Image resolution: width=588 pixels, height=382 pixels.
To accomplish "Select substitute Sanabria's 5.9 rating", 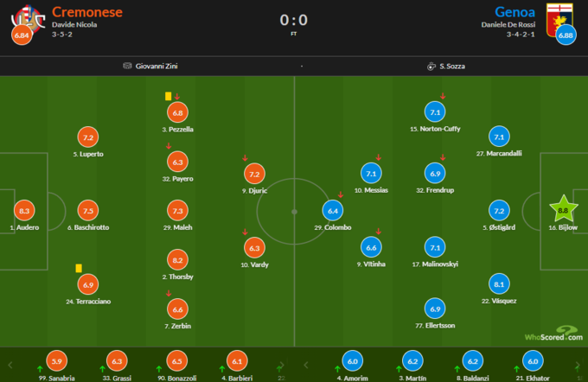I will pos(57,362).
